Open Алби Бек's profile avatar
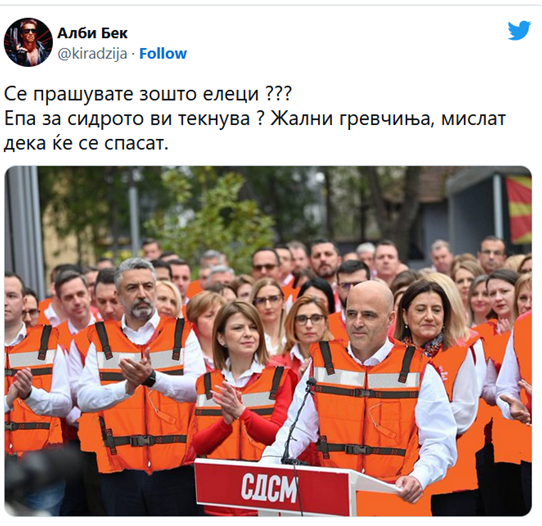The image size is (542, 526). pos(28,42)
